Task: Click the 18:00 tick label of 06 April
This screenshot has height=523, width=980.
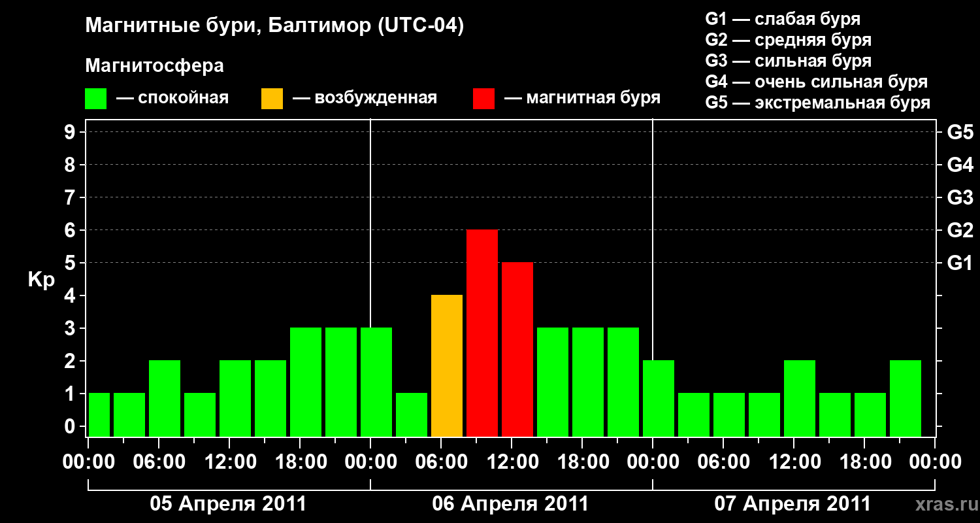Action: (x=582, y=462)
